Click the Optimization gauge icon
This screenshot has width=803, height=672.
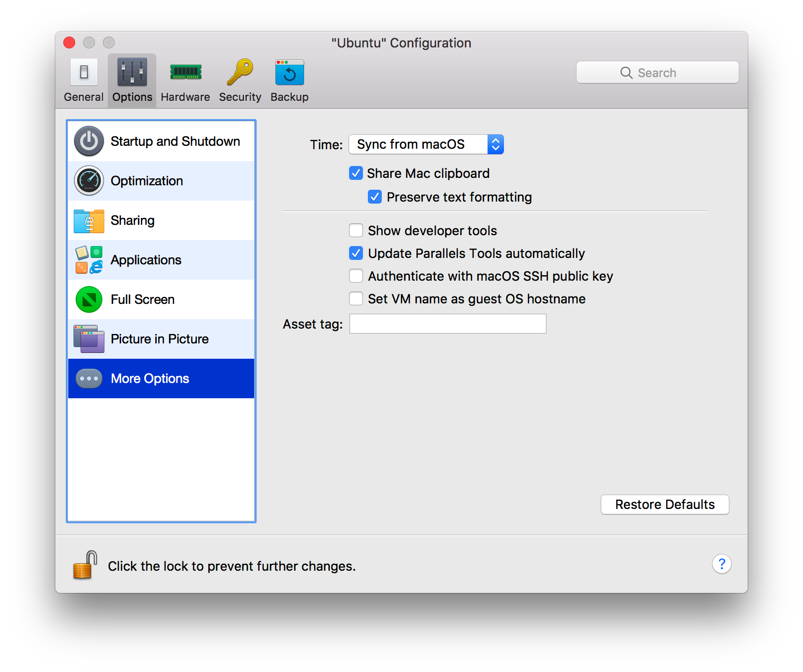(89, 181)
